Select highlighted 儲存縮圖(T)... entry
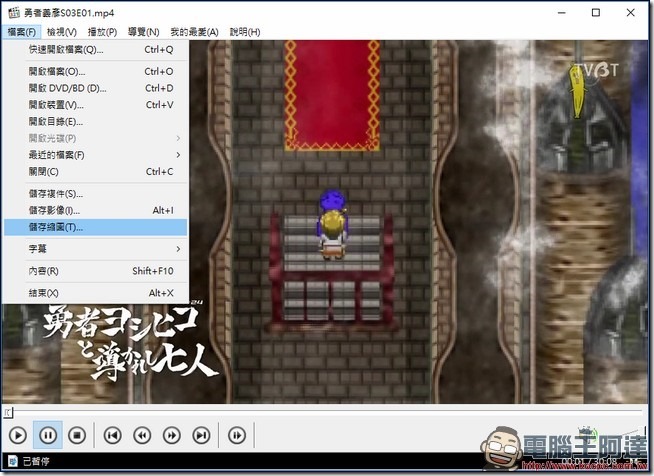Screen dimensions: 654x476 pos(96,227)
